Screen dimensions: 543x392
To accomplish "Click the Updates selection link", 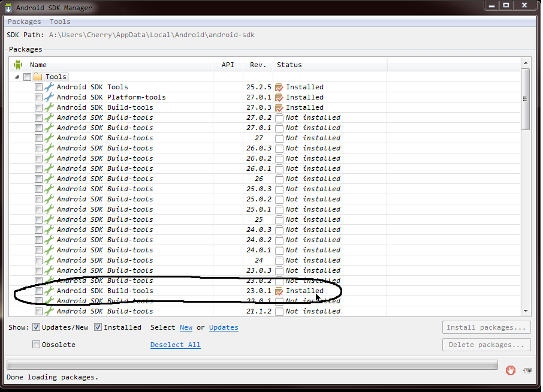I will (x=224, y=327).
